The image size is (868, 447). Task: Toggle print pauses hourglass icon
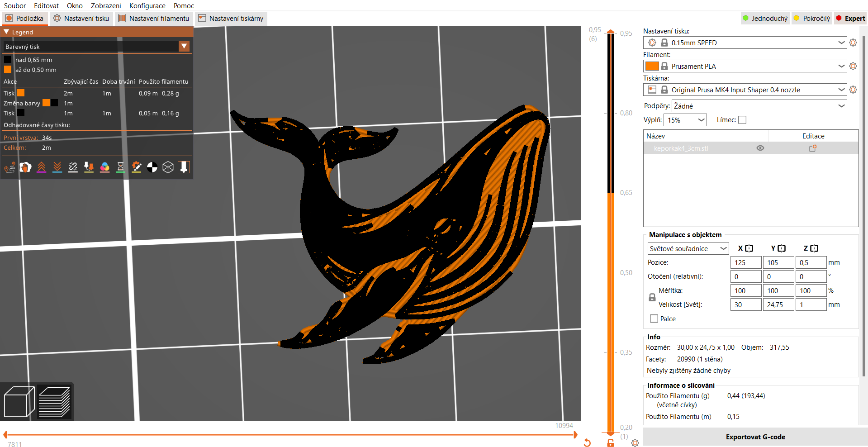click(x=121, y=167)
